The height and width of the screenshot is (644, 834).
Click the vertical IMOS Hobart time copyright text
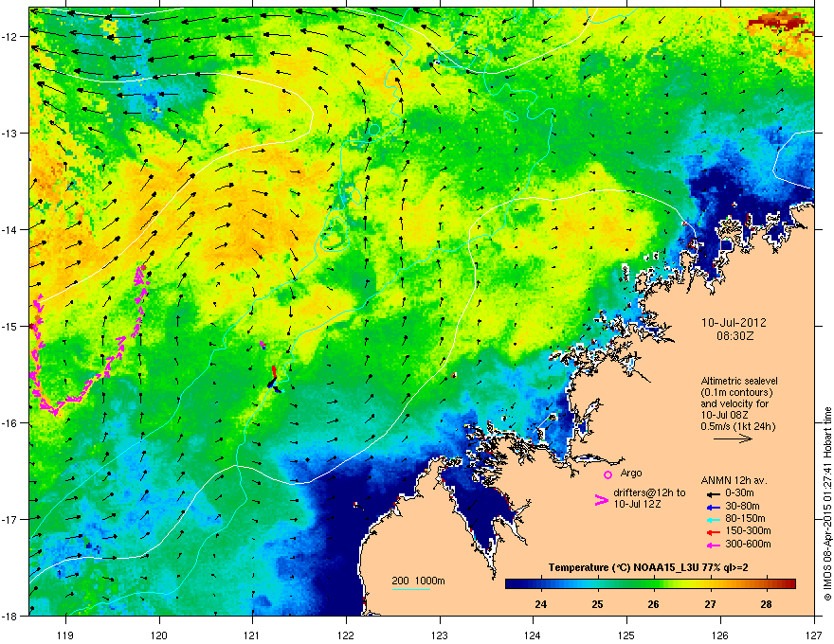[827, 504]
